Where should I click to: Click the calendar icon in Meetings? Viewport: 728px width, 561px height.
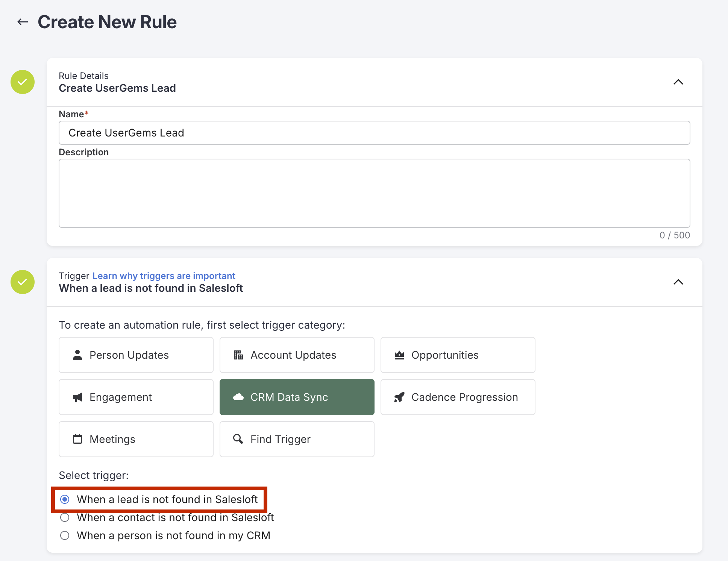pyautogui.click(x=77, y=439)
